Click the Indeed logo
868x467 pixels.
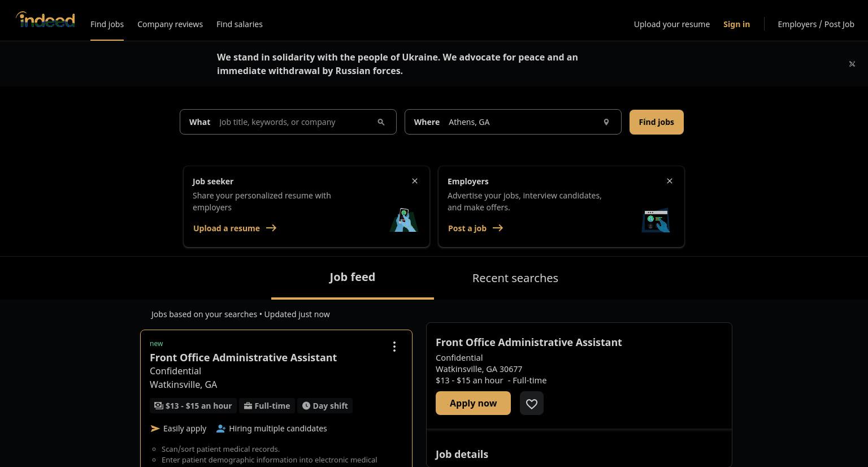click(45, 20)
